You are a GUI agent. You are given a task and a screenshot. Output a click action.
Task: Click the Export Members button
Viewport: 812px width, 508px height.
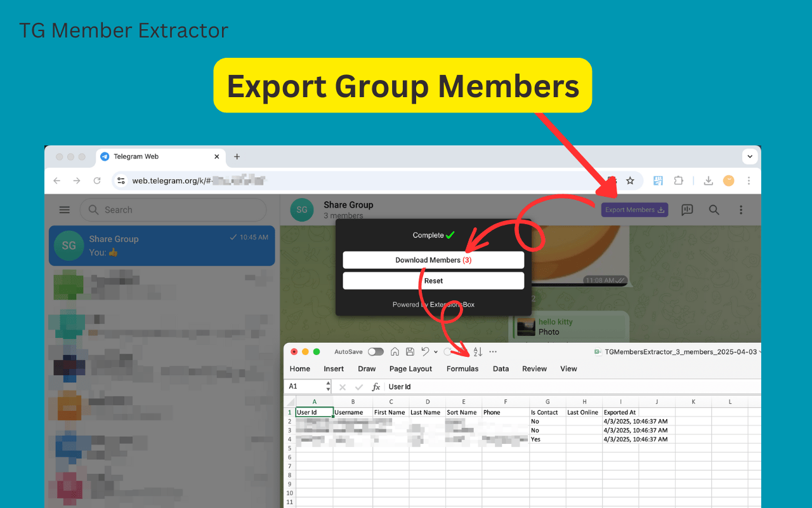tap(634, 210)
